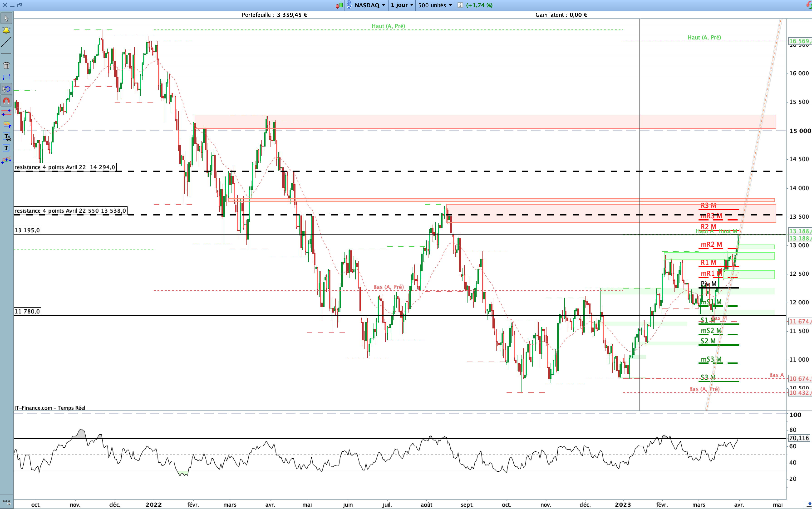
Task: Click the three dots at bottom left
Action: click(6, 501)
